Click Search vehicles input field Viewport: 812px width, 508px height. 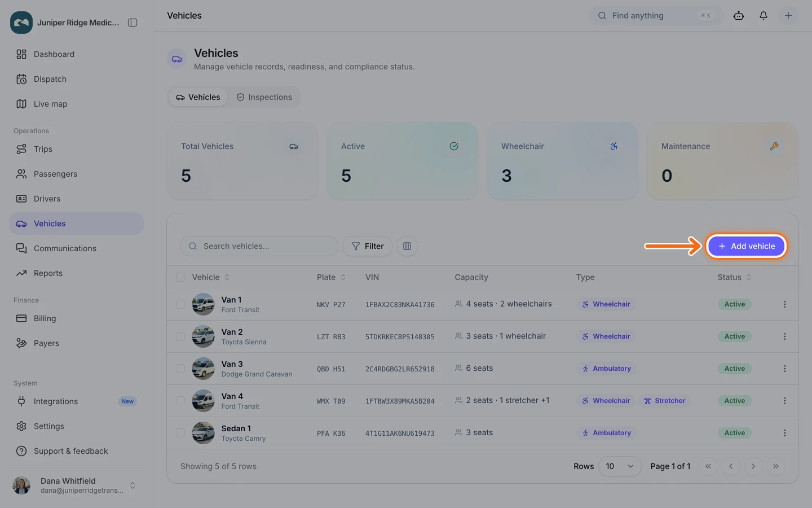click(x=259, y=246)
